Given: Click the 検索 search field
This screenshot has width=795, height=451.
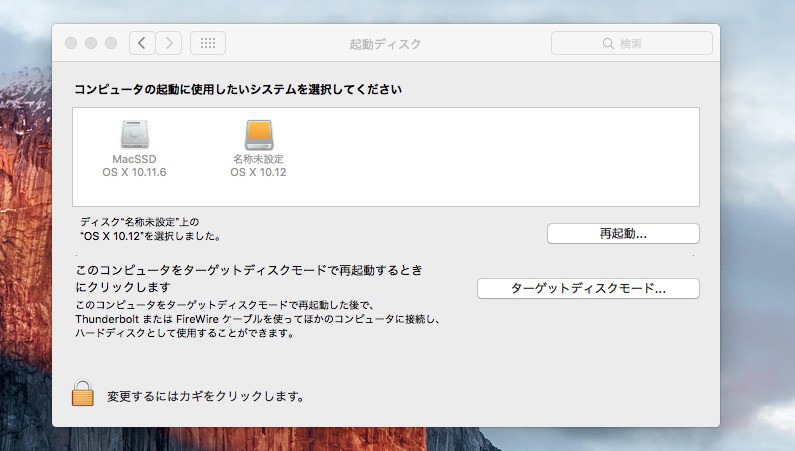Looking at the screenshot, I should tap(632, 43).
